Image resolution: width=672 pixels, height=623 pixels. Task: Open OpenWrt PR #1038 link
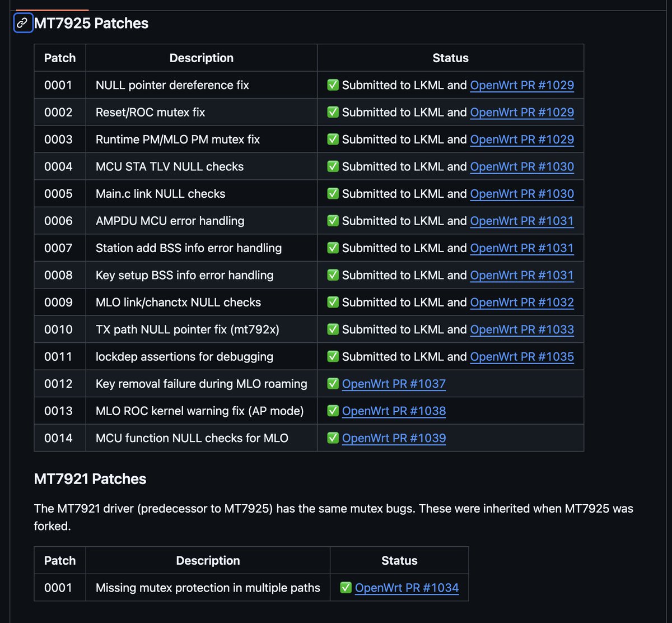coord(394,411)
